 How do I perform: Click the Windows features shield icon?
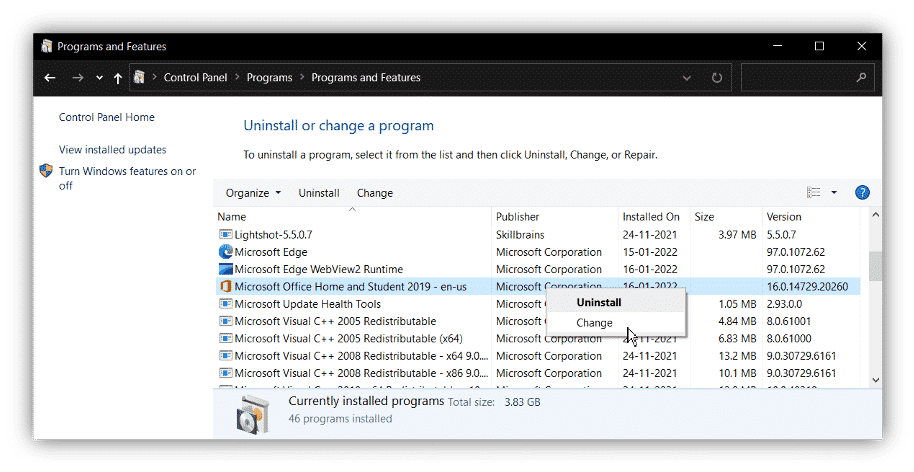(x=46, y=171)
